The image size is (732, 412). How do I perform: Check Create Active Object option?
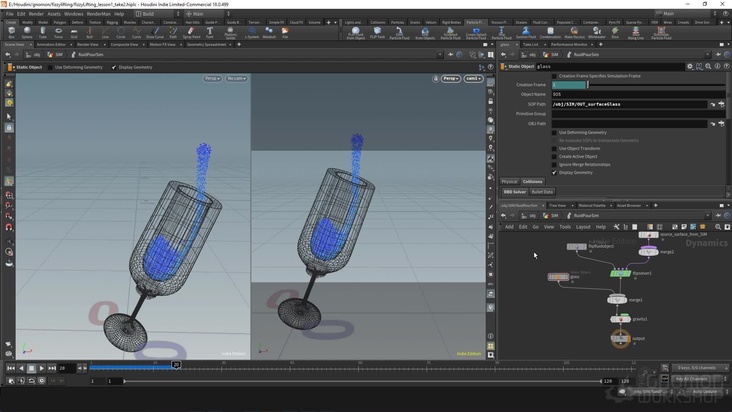tap(555, 156)
